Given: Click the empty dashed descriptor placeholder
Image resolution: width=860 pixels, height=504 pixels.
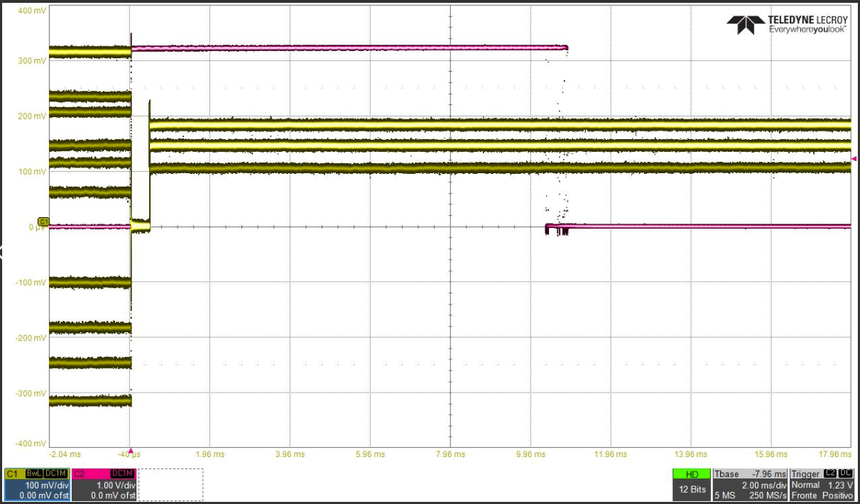Looking at the screenshot, I should click(x=170, y=485).
